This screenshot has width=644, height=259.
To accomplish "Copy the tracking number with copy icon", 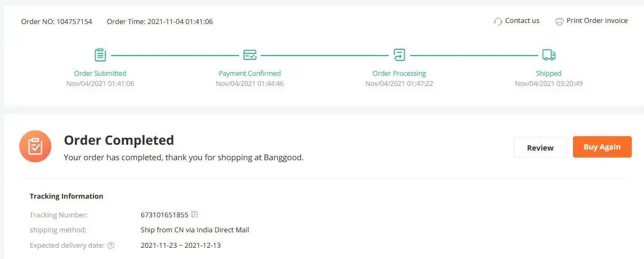I will (x=195, y=215).
